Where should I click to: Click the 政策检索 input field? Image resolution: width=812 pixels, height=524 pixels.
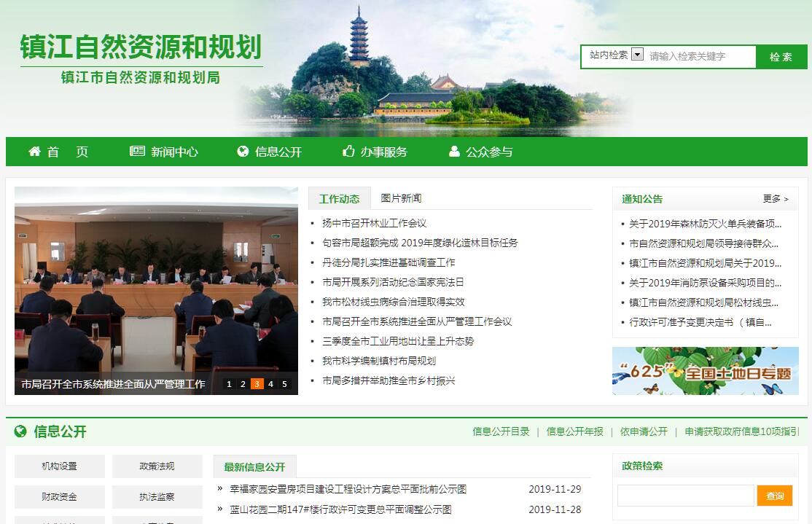[x=686, y=496]
